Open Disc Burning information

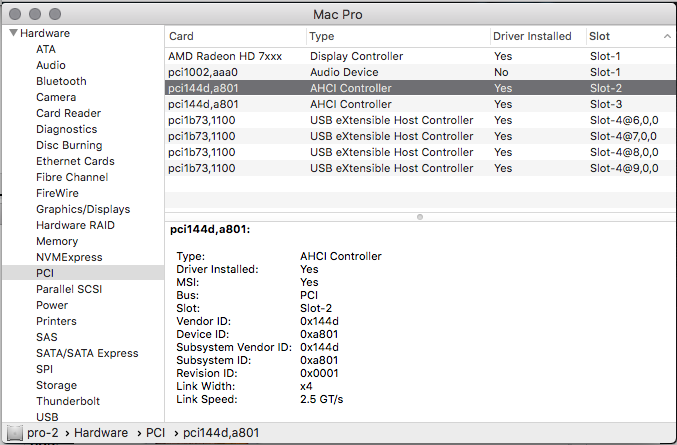(x=69, y=145)
